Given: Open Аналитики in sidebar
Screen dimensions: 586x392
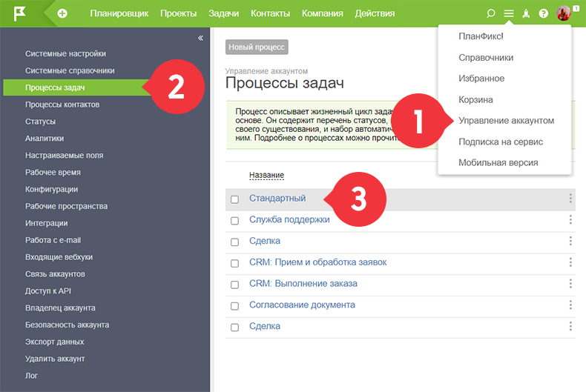Looking at the screenshot, I should click(x=45, y=139).
